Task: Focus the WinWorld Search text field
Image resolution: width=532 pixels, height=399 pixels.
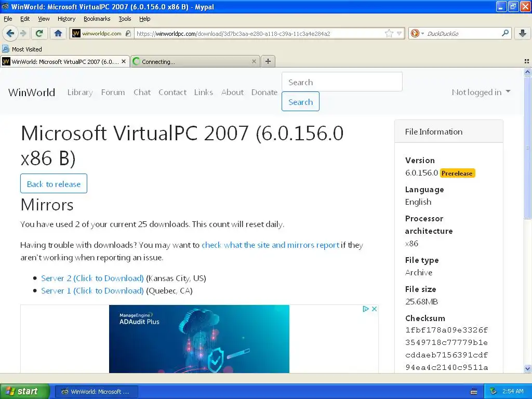Action: point(342,82)
